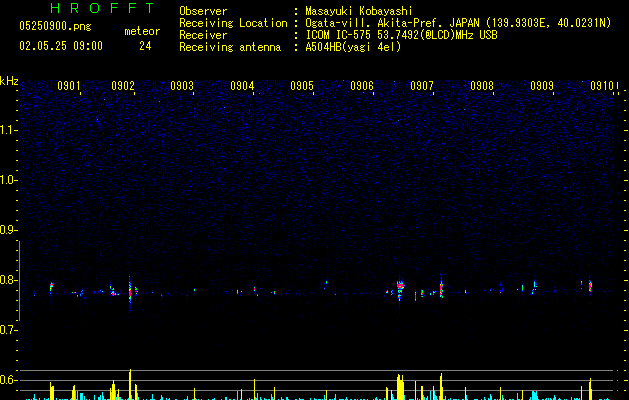
Task: Click the 0.9 kHz axis label
Action: [8, 230]
